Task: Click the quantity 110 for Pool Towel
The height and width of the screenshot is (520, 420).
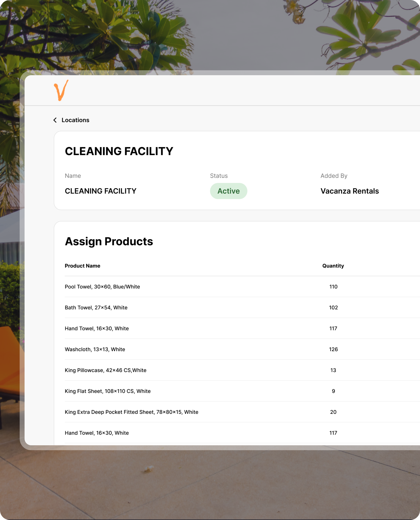Action: (x=333, y=287)
